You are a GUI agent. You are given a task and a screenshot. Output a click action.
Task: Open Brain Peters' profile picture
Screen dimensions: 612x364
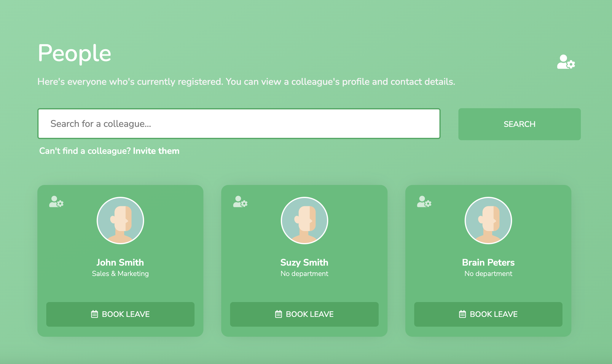[488, 221]
